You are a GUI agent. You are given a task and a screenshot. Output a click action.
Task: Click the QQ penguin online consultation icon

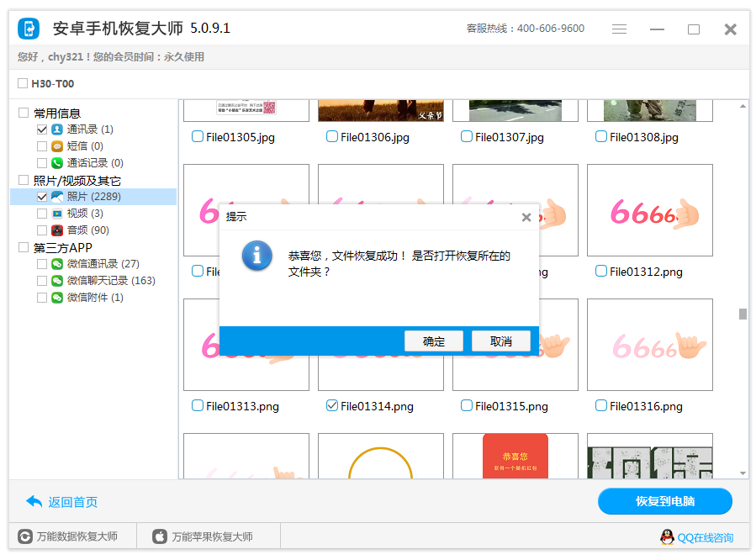pyautogui.click(x=666, y=537)
